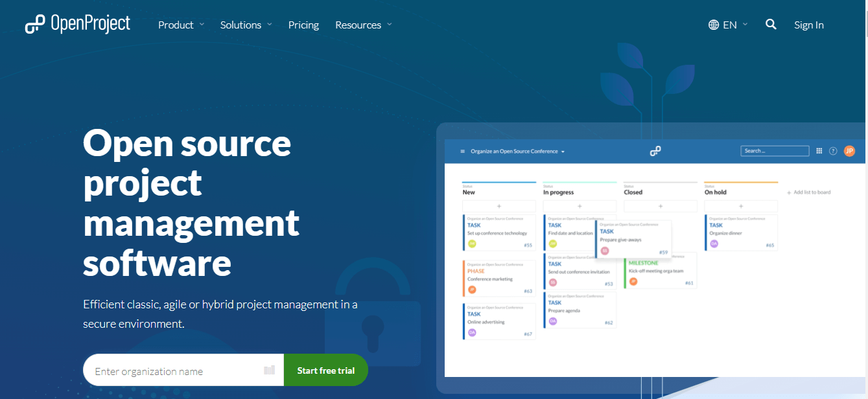The image size is (868, 399).
Task: Click the assignee avatar on the Online advertising card
Action: (x=472, y=332)
